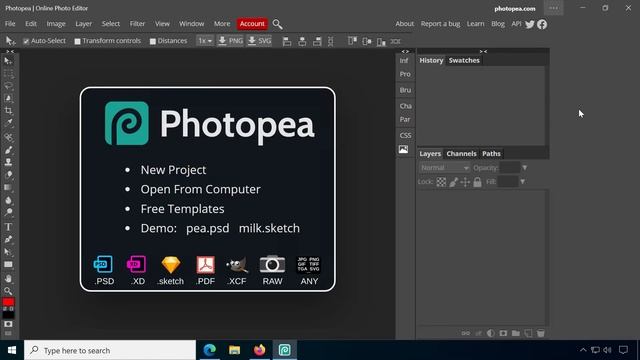
Task: Select the Pen tool
Action: [8, 239]
